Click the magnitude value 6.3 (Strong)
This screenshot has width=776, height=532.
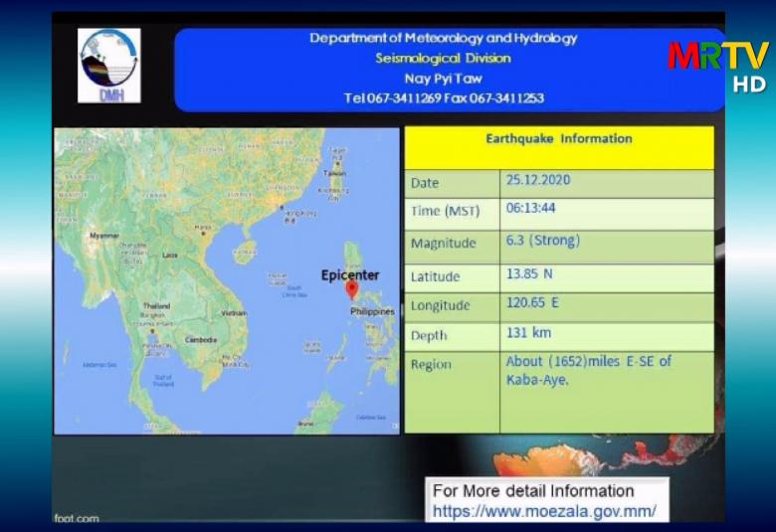[x=543, y=241]
